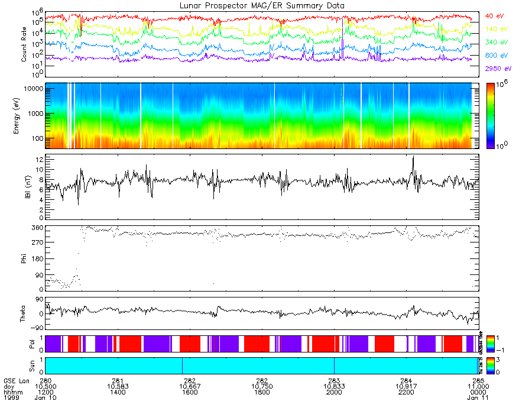This screenshot has height=414, width=532.
Task: Click the '10^6' label atop the energy color bar
Action: (x=502, y=84)
